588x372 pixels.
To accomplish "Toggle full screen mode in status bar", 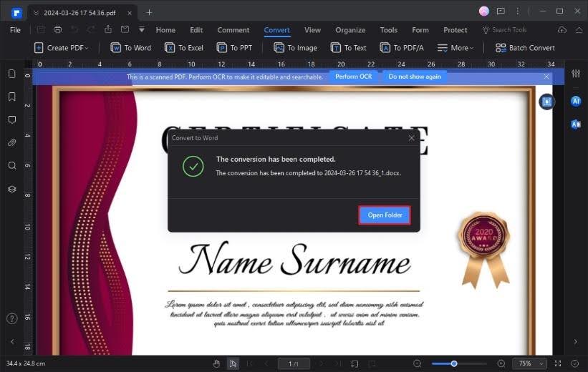I will click(x=558, y=363).
